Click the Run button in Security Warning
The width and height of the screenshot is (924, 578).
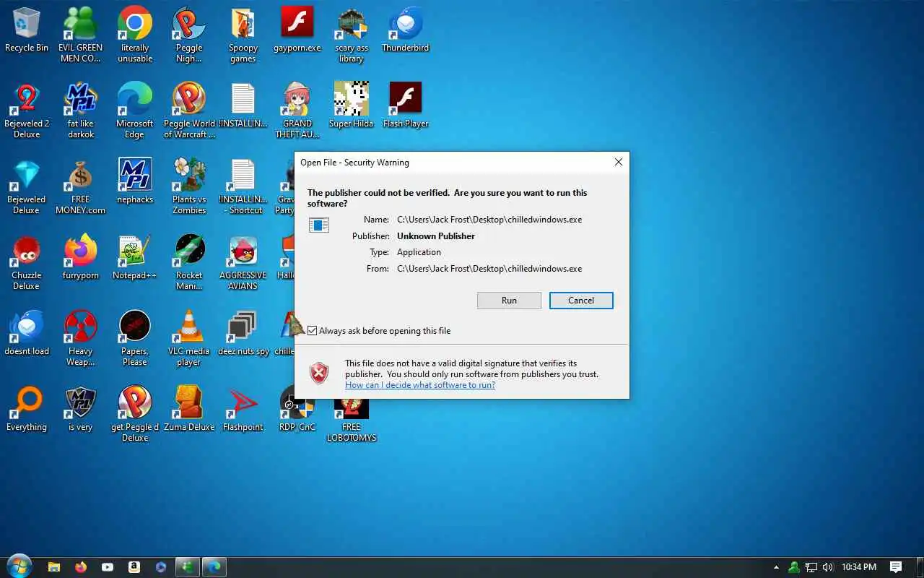[509, 301]
